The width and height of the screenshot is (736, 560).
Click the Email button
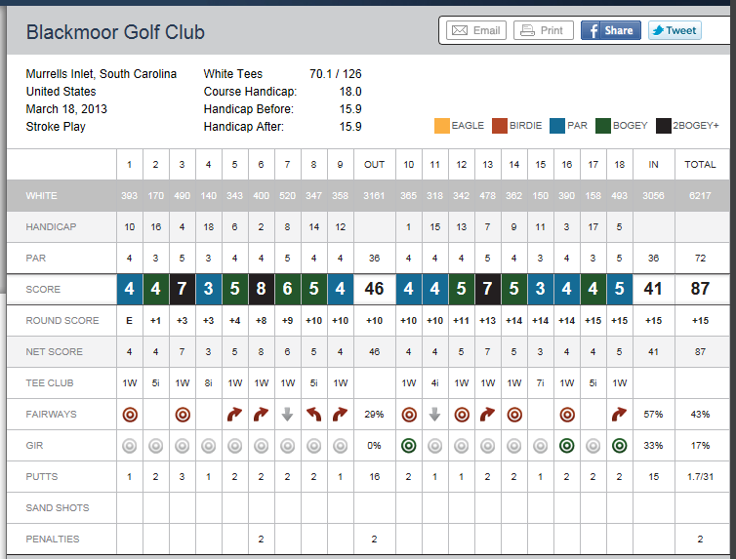click(x=473, y=30)
